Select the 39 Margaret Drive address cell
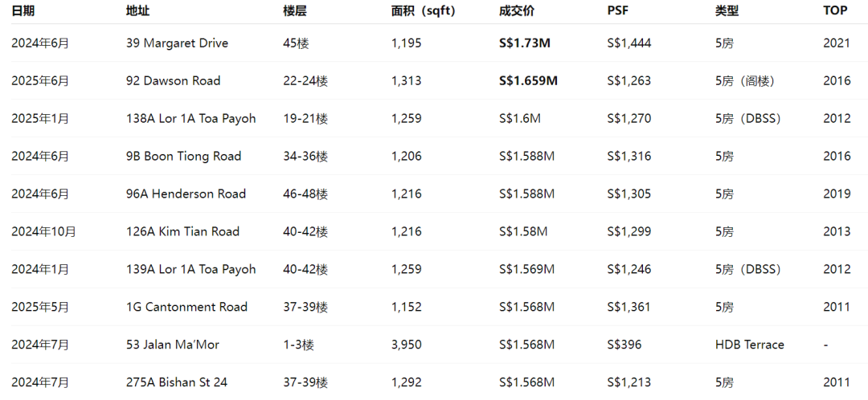 [x=177, y=43]
